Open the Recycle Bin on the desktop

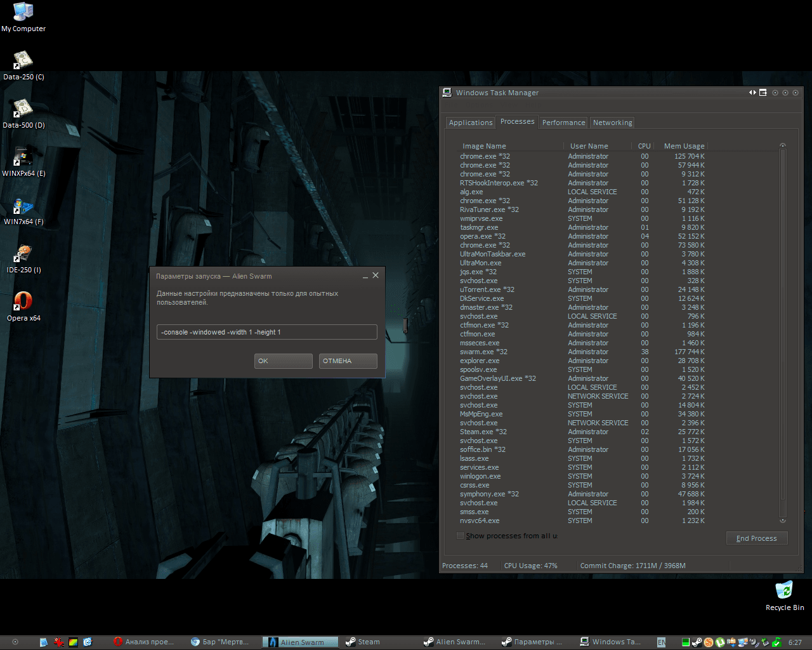(x=785, y=595)
